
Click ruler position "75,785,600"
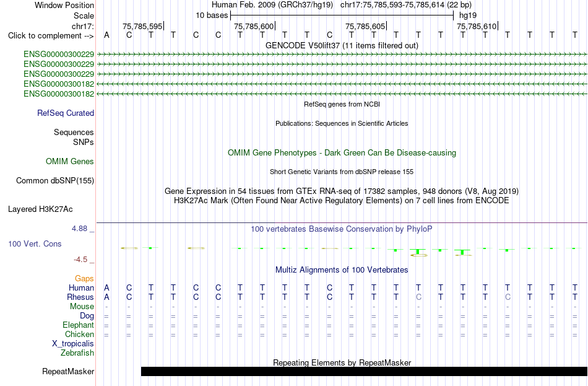click(x=254, y=26)
